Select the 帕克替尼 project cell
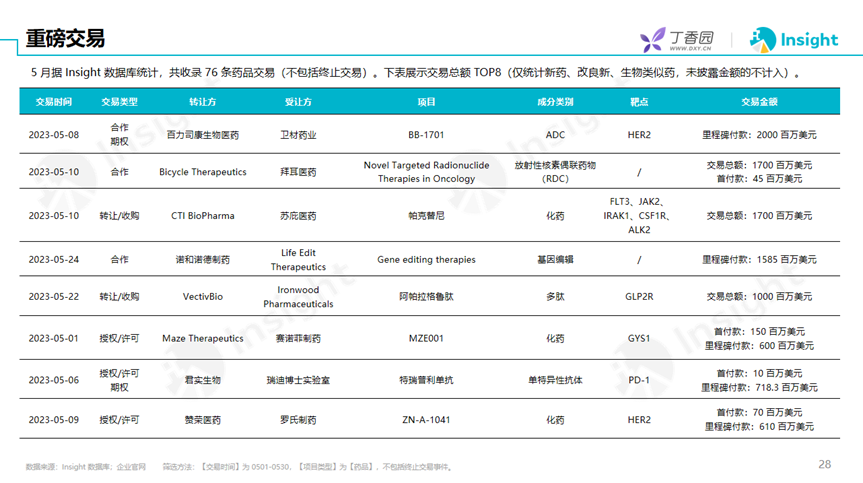 [x=427, y=216]
